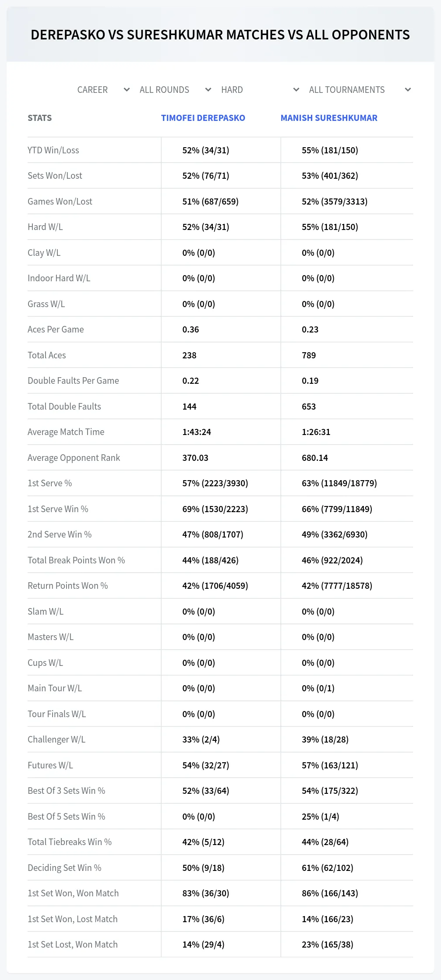Screen dimensions: 441x980
Task: Select the 1st Serve Win % row label
Action: click(58, 509)
